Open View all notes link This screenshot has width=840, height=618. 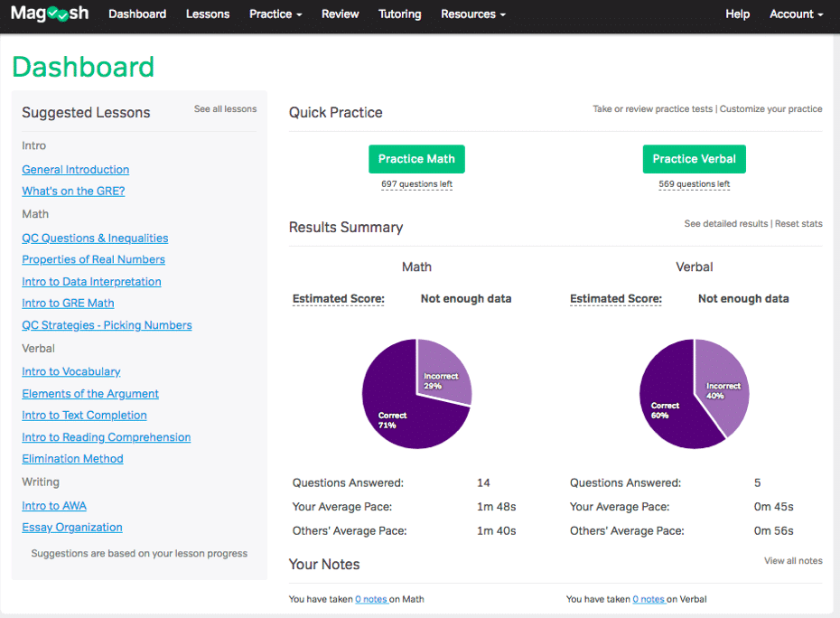tap(793, 561)
